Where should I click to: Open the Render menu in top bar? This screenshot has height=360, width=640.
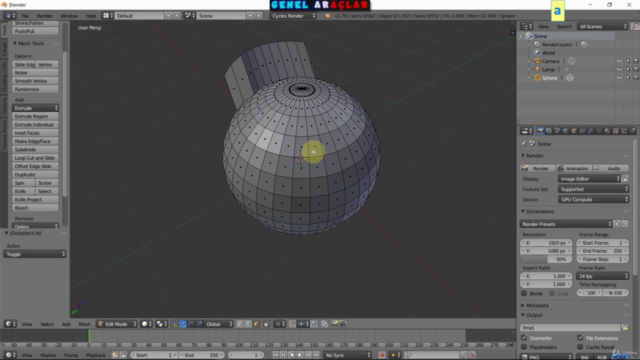pos(44,16)
